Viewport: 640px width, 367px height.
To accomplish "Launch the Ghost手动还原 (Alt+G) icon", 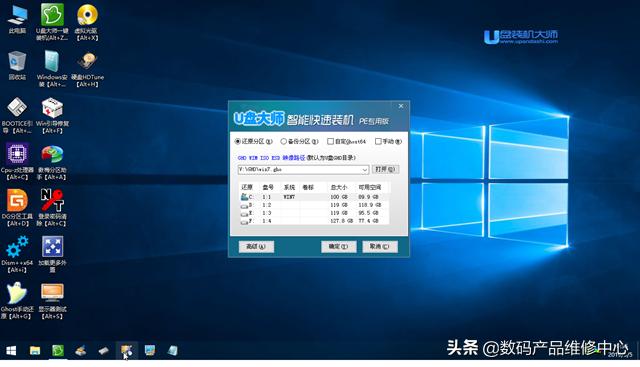I will pos(17,301).
